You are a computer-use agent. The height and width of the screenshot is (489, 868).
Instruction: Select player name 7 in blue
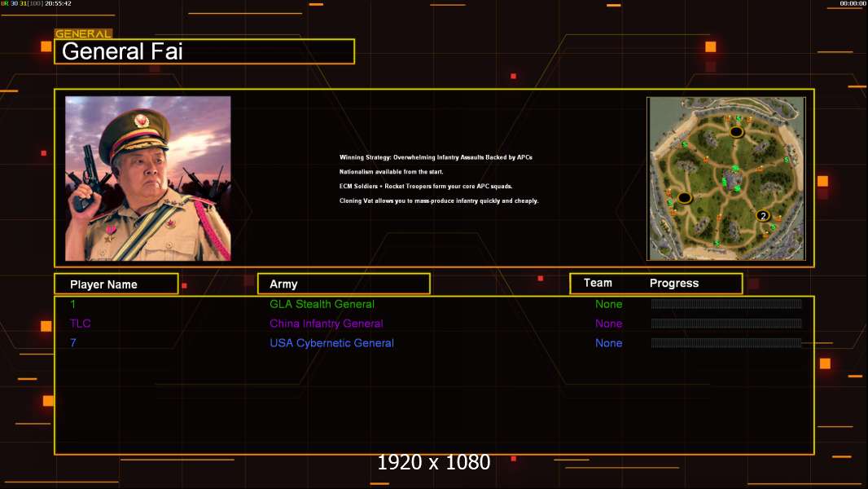(x=73, y=343)
